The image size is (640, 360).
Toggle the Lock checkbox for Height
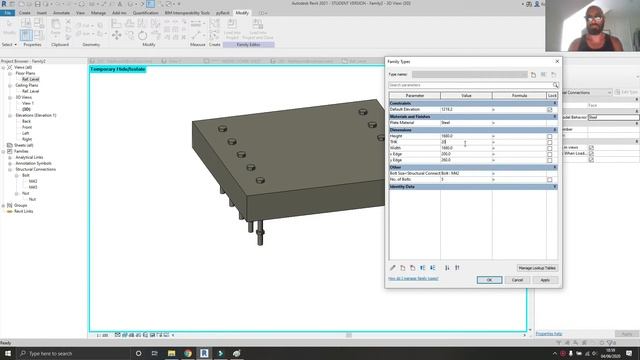pos(549,136)
